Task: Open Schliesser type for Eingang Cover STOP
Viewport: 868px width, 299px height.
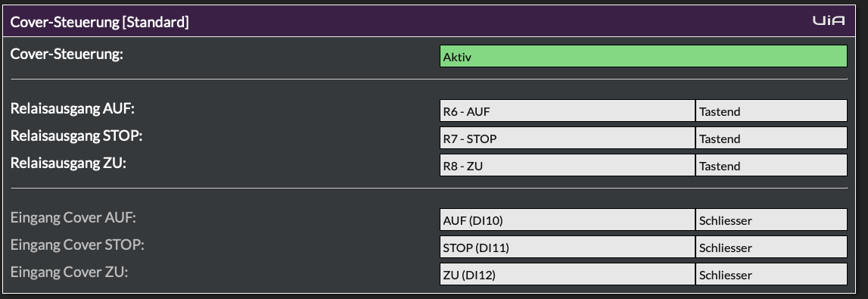Action: (x=771, y=247)
